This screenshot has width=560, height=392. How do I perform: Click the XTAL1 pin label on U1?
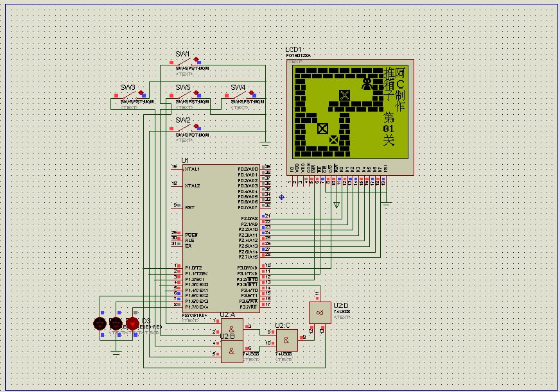[x=192, y=169]
